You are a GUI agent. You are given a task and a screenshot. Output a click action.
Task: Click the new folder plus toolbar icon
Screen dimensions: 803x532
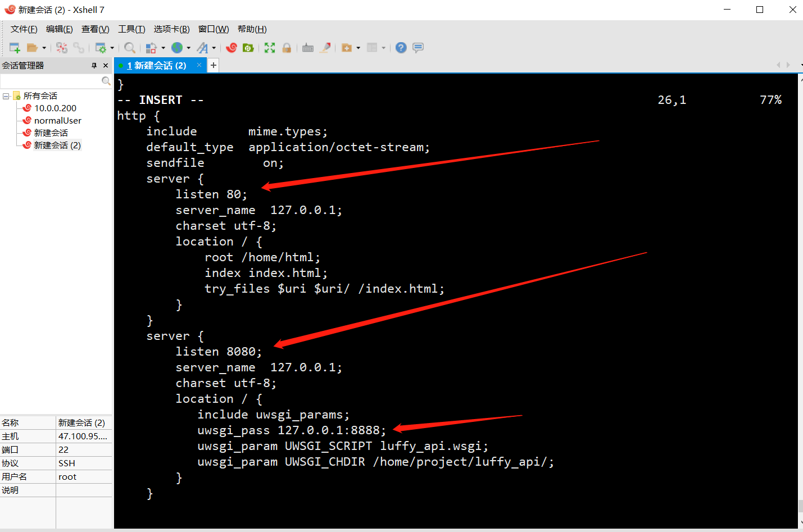(347, 48)
